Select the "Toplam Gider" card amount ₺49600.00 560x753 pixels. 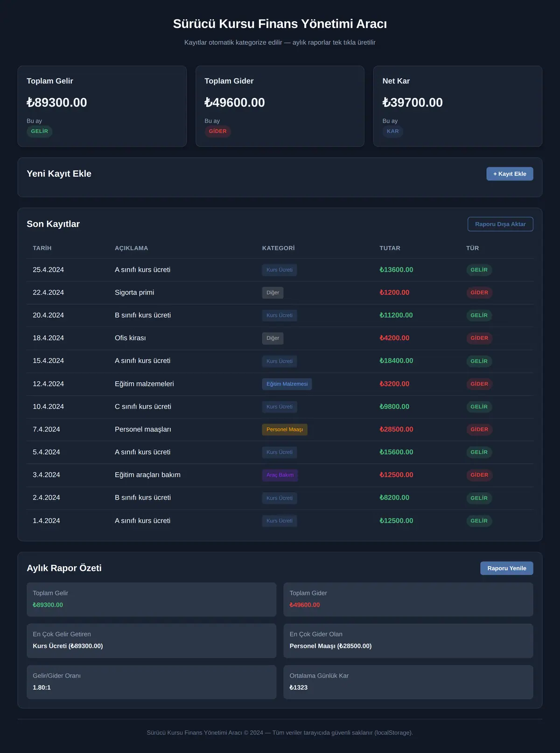coord(235,103)
